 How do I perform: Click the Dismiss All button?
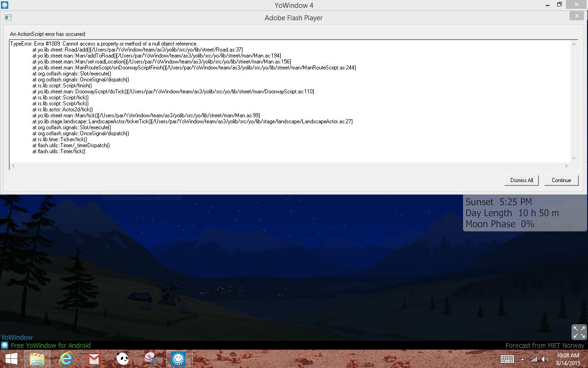521,180
